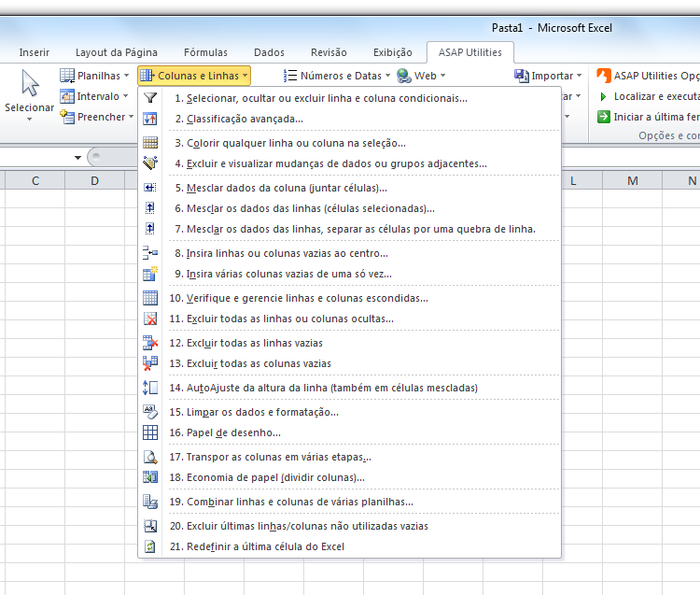Select column L header
This screenshot has width=700, height=595.
[x=581, y=180]
